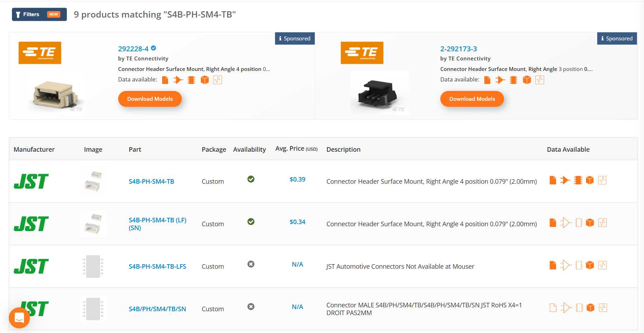Image resolution: width=644 pixels, height=333 pixels.
Task: Open the S4B/PH/SM4/TB/SN part link
Action: click(157, 309)
